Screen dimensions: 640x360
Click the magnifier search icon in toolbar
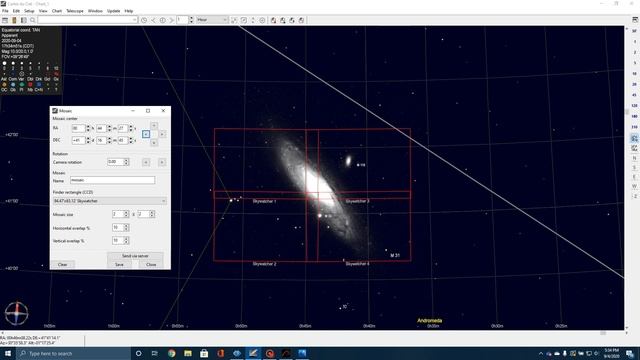[x=33, y=20]
